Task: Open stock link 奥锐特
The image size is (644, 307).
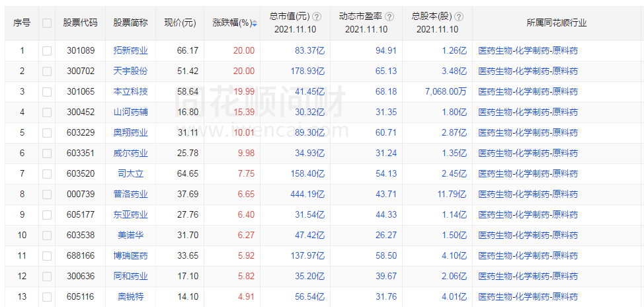Action: coord(131,296)
